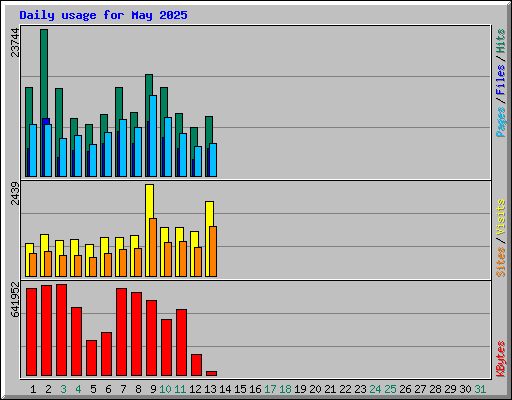Click the orange sites bar for day 13
Image resolution: width=512 pixels, height=400 pixels.
point(213,252)
